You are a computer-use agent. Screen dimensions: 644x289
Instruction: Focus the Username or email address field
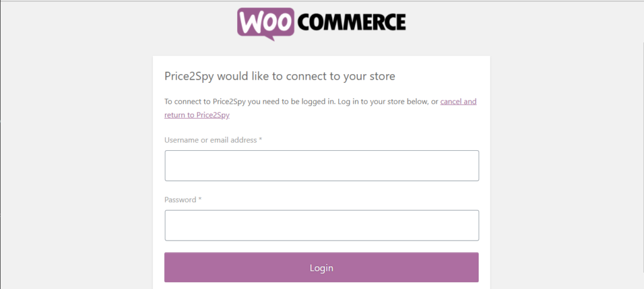(x=321, y=165)
